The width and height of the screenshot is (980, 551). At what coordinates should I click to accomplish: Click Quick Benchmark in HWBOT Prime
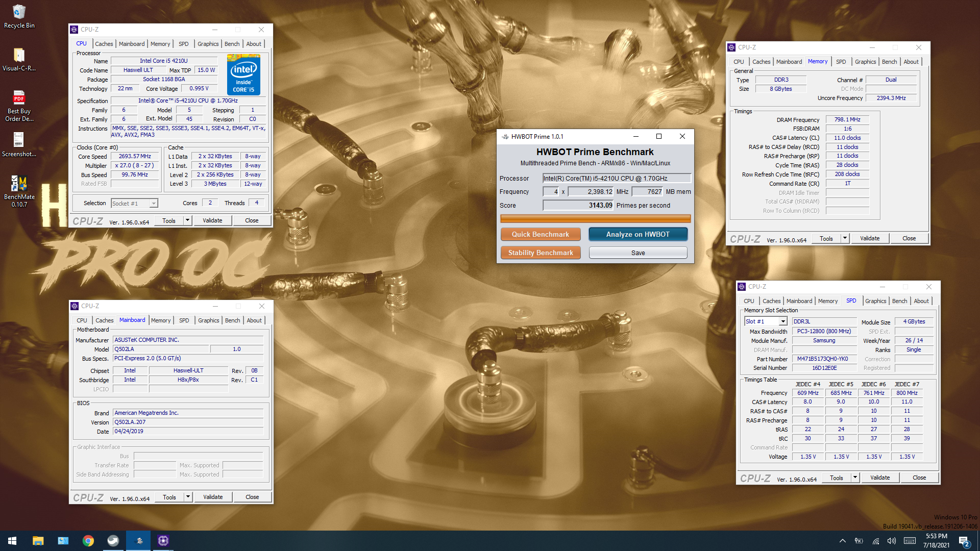(541, 234)
